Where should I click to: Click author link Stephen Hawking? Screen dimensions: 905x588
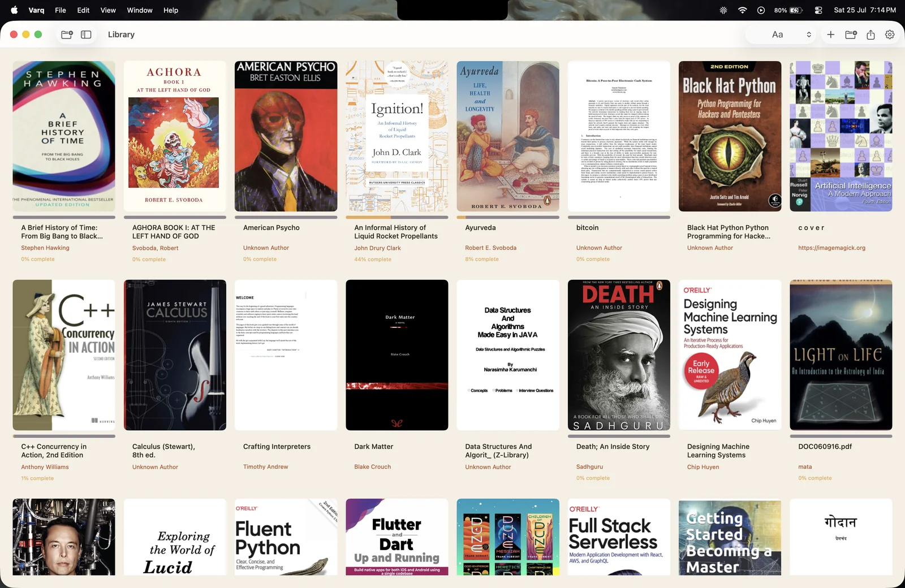(x=45, y=248)
